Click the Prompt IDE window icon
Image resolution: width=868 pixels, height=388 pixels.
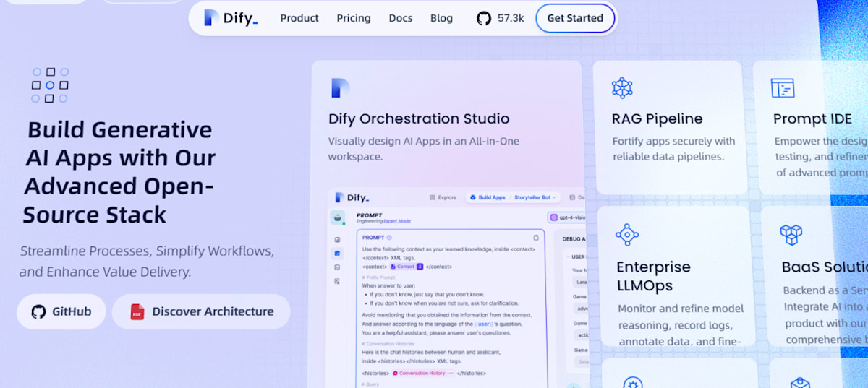[x=783, y=88]
